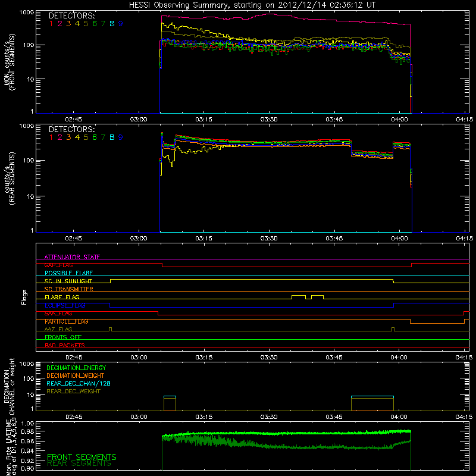
Task: Select pink detector 2 in front segments legend
Action: coord(60,24)
